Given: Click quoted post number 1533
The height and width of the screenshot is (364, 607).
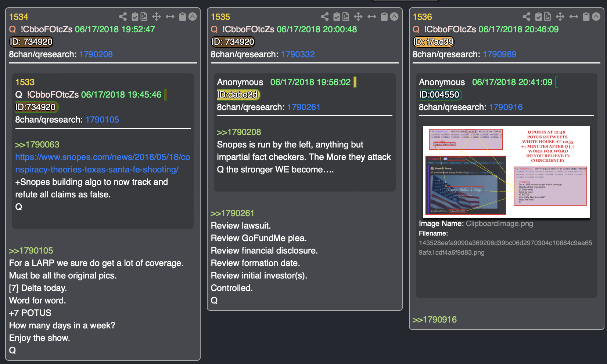Looking at the screenshot, I should [x=25, y=82].
